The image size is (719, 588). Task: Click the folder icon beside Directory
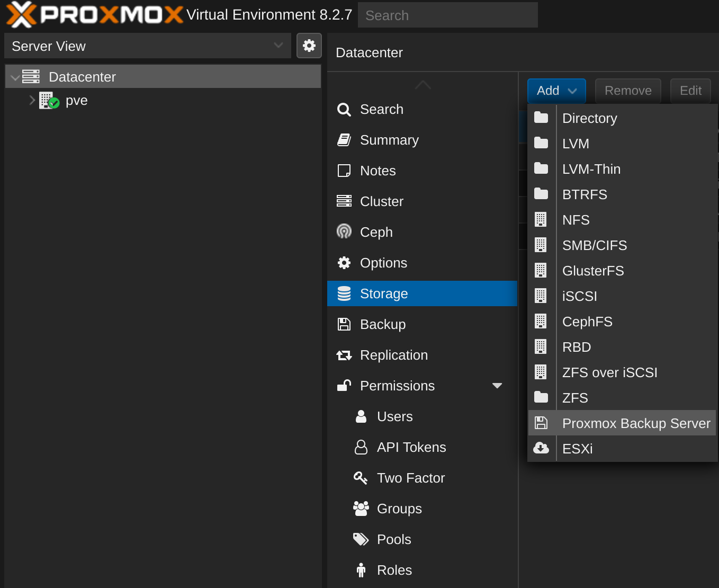tap(541, 118)
